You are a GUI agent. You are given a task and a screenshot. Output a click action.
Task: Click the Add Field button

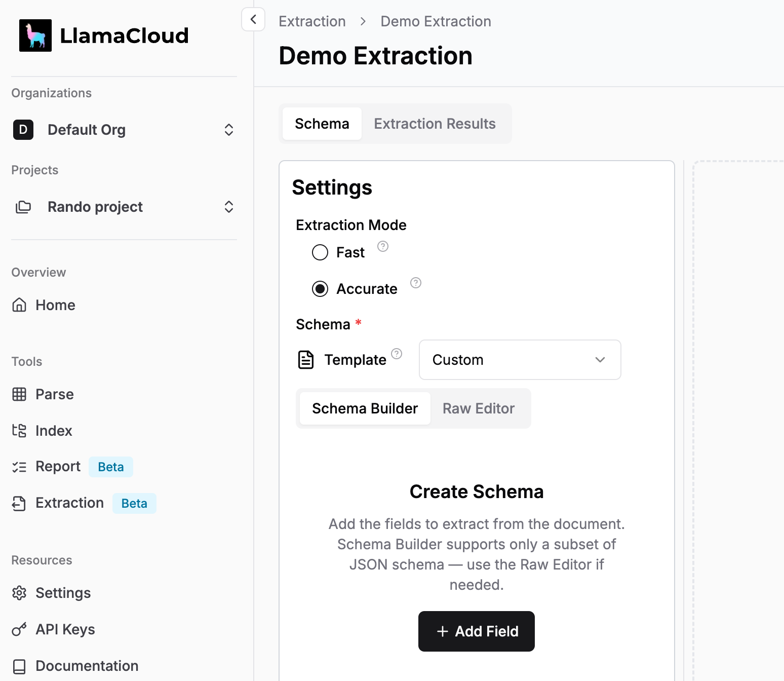pos(476,631)
